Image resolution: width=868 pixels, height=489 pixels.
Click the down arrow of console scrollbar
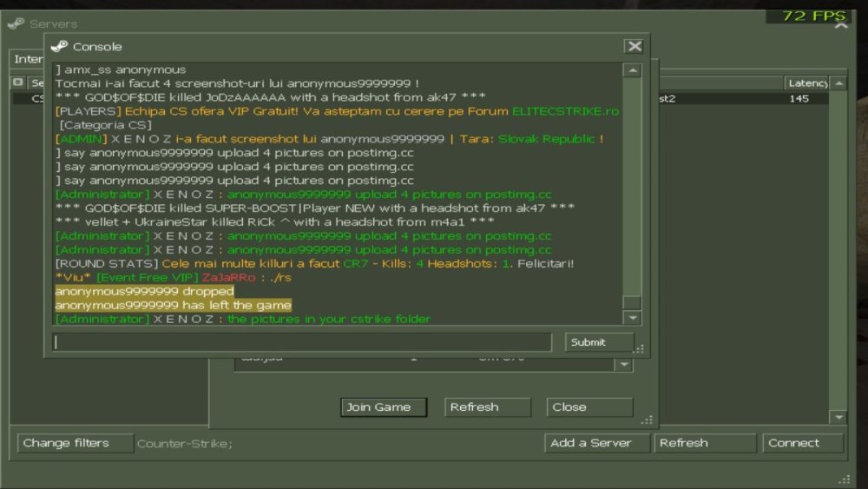(632, 318)
